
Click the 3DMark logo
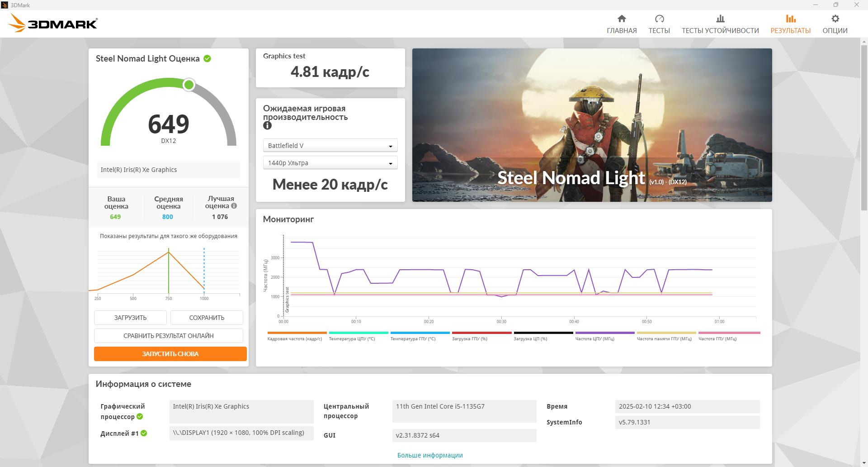(53, 23)
